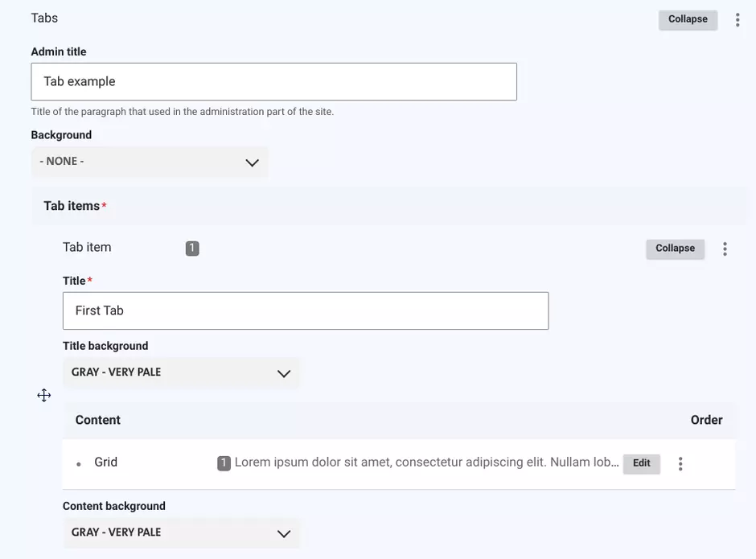756x559 pixels.
Task: Open the Content background dropdown
Action: 181,532
